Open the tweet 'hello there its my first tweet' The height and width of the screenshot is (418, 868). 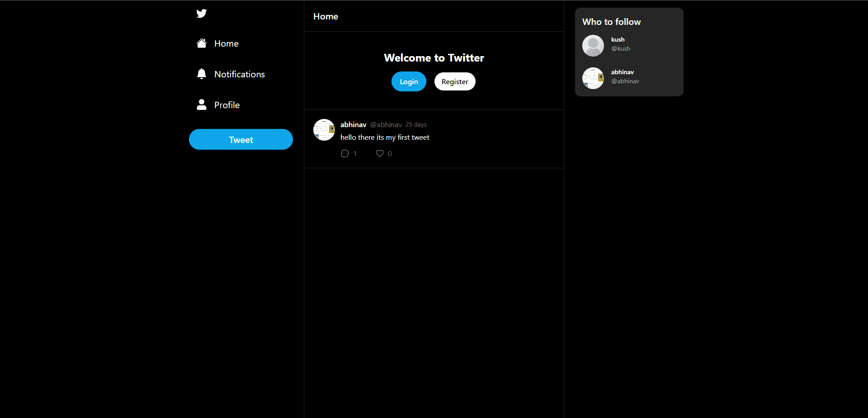385,137
